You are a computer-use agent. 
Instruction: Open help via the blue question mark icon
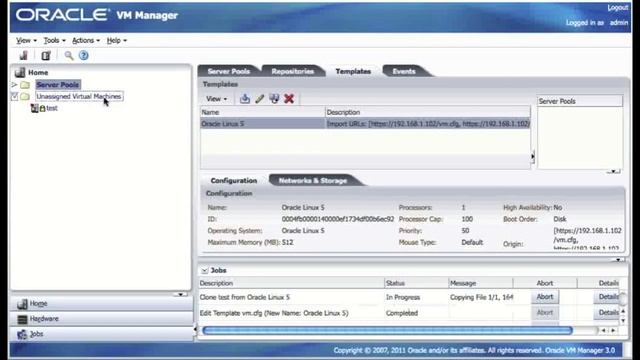coord(84,56)
